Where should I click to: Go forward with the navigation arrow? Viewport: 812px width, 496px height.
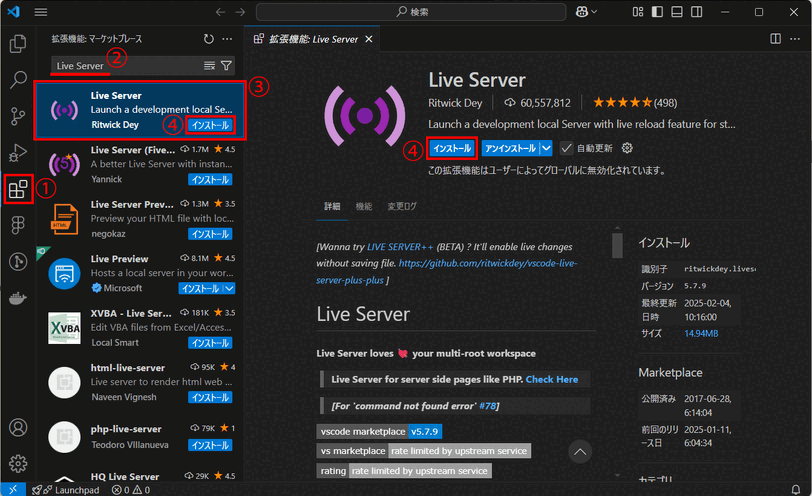tap(240, 12)
